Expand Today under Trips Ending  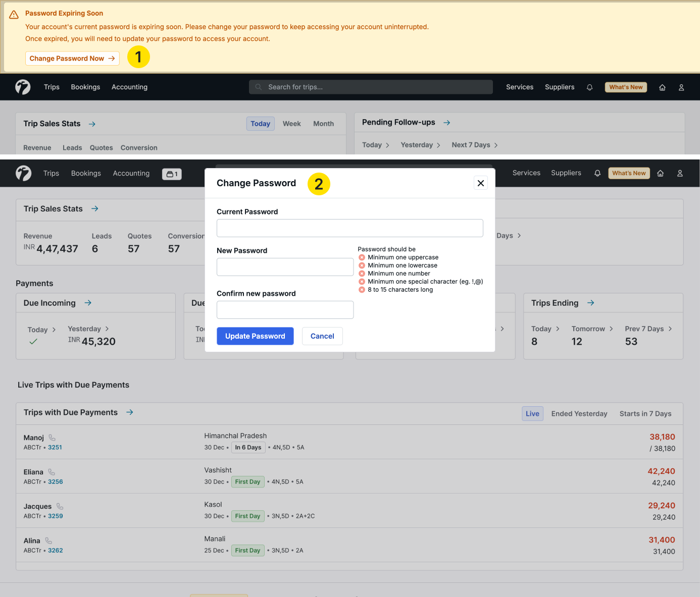pyautogui.click(x=545, y=329)
